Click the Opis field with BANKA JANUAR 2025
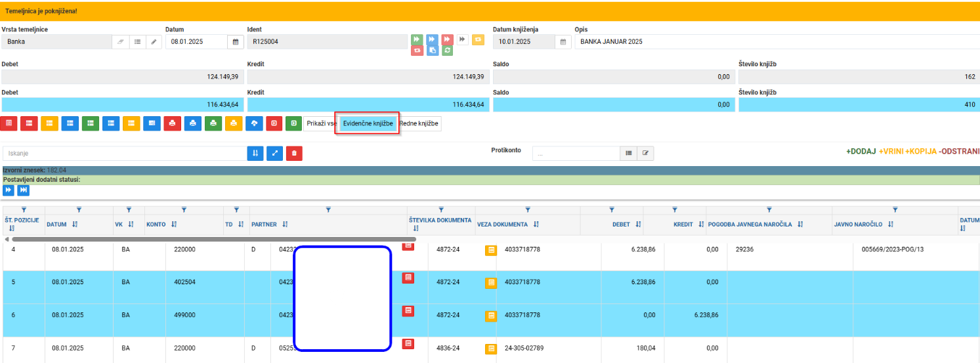 pyautogui.click(x=777, y=41)
